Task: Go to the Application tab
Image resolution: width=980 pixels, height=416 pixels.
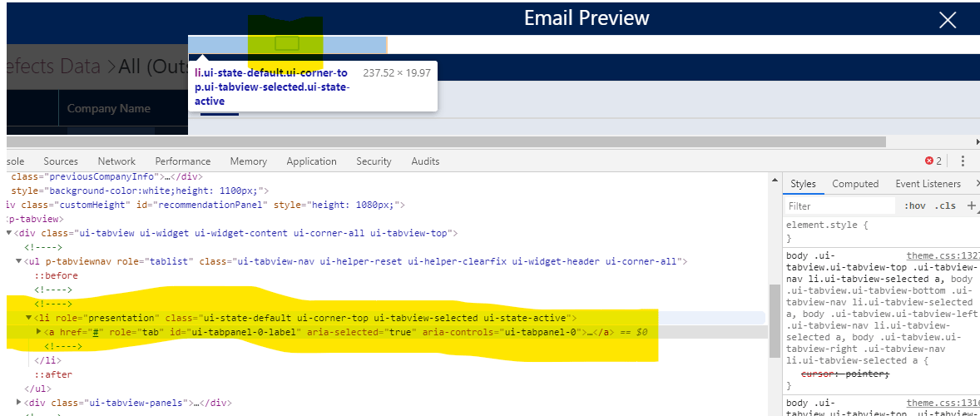Action: (x=311, y=161)
